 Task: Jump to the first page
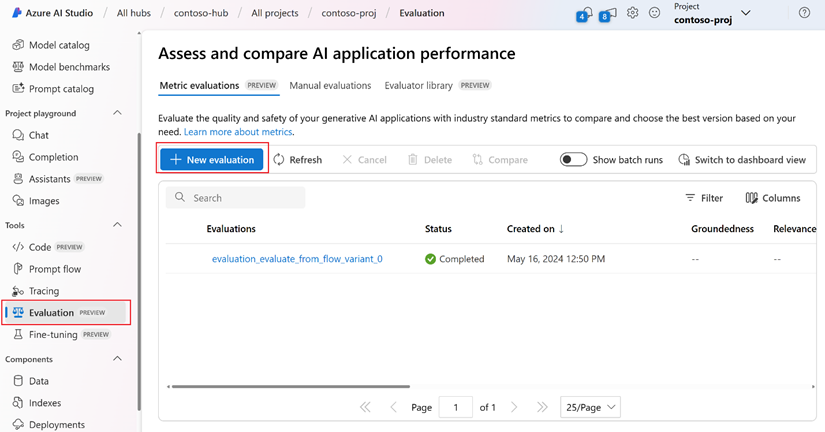tap(365, 407)
